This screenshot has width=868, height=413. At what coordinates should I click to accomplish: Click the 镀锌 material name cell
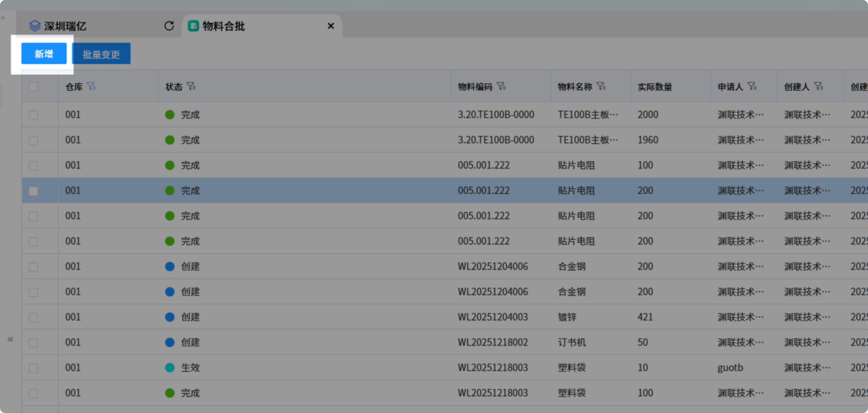point(567,317)
